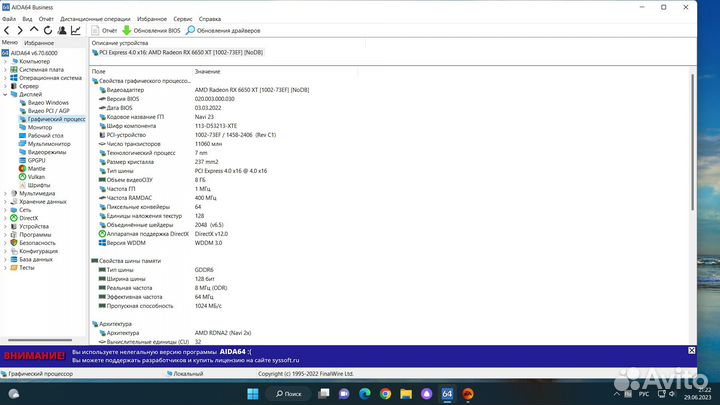
Task: Select Конфигурация tree item
Action: 34,251
